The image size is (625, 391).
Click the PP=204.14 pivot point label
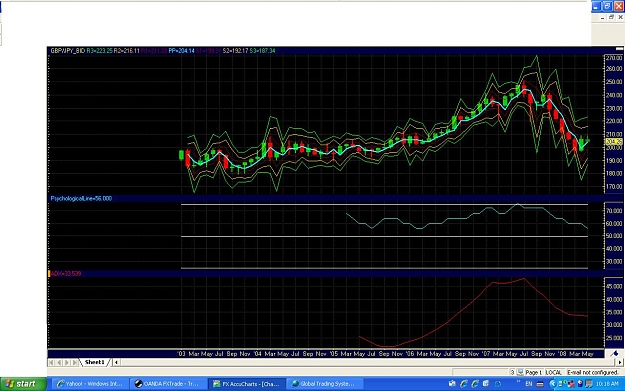coord(181,51)
